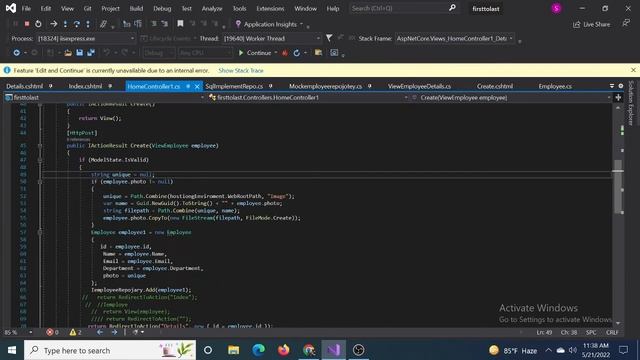
Task: Save All files with stacked disks icon
Action: (x=91, y=53)
